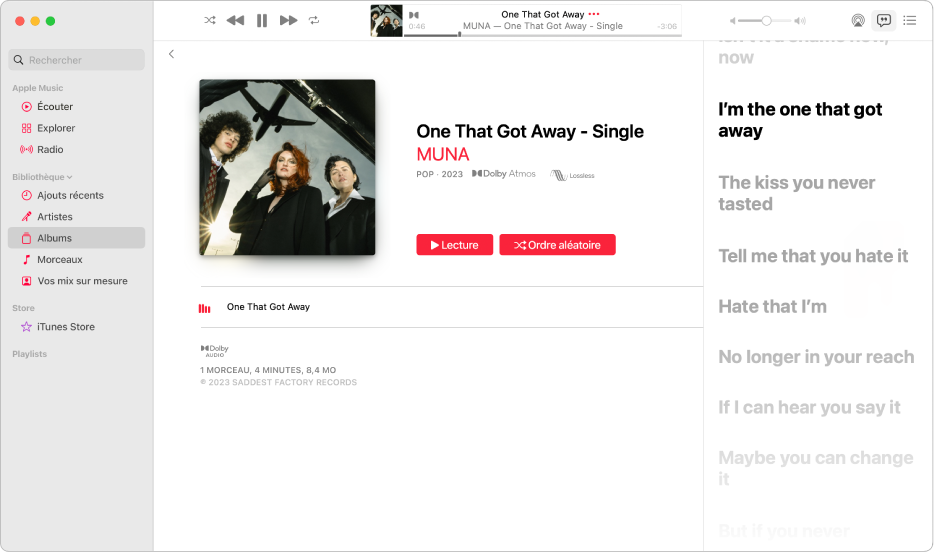The height and width of the screenshot is (555, 937).
Task: Skip back to previous track
Action: point(235,20)
